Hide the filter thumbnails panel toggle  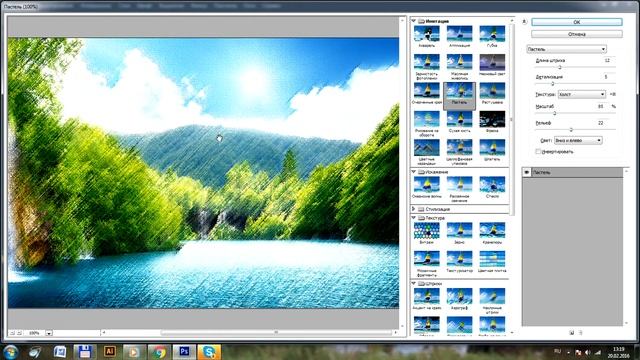click(x=524, y=22)
